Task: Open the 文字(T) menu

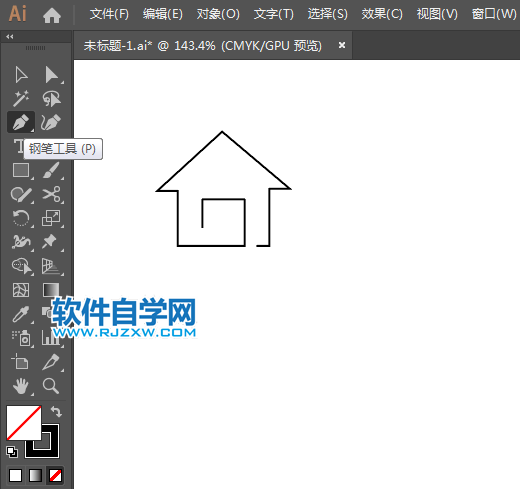Action: point(274,14)
